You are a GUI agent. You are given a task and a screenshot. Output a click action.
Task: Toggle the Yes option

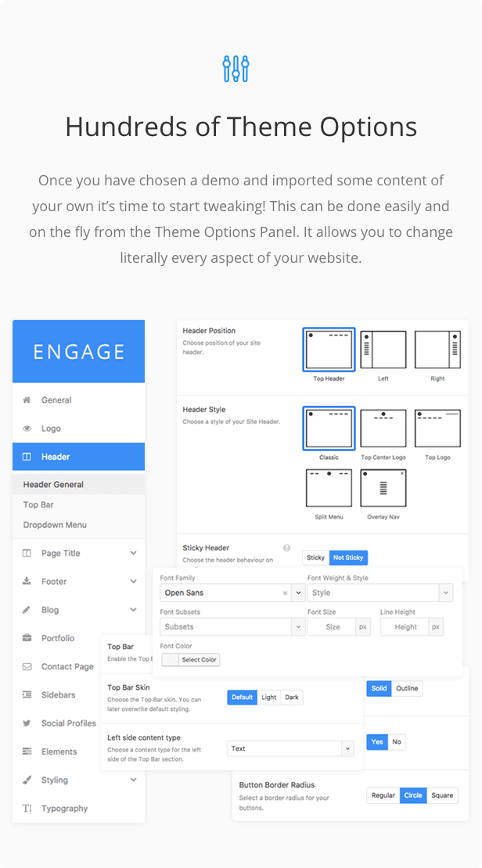[377, 742]
